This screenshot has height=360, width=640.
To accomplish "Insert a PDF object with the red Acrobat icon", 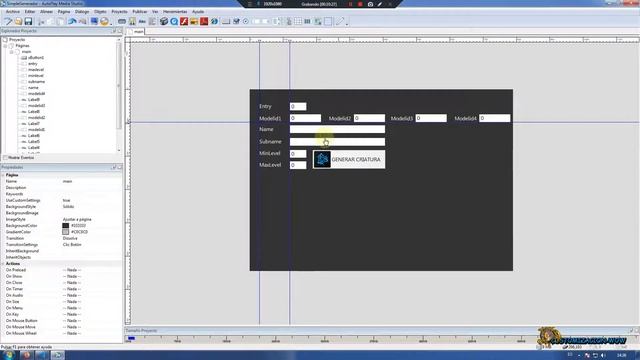I will click(x=204, y=21).
